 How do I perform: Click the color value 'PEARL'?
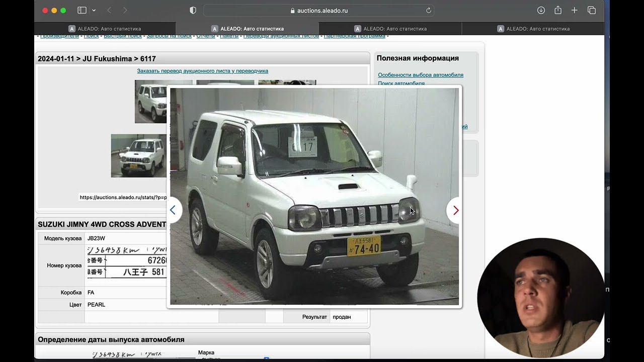tap(96, 305)
